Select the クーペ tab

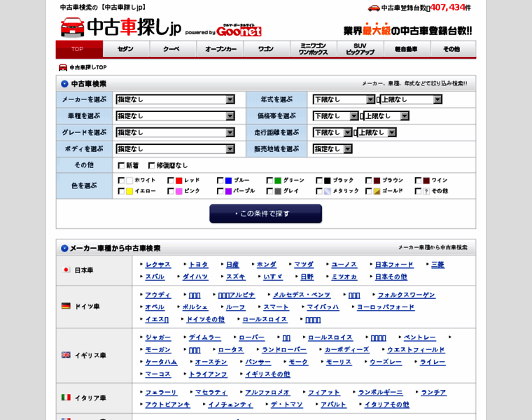coord(173,49)
